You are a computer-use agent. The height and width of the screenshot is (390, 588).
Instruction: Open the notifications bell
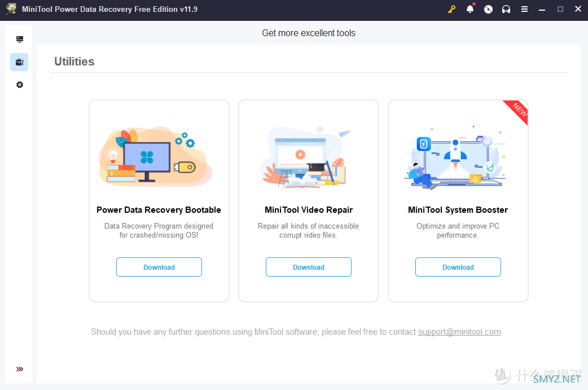pyautogui.click(x=470, y=9)
